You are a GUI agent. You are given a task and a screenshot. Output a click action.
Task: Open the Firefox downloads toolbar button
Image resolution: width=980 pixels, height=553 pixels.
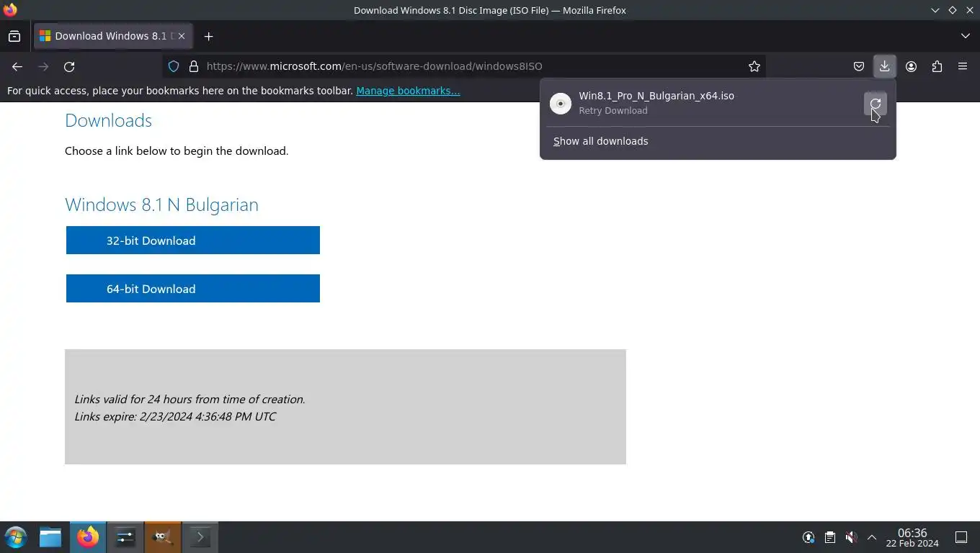(884, 66)
